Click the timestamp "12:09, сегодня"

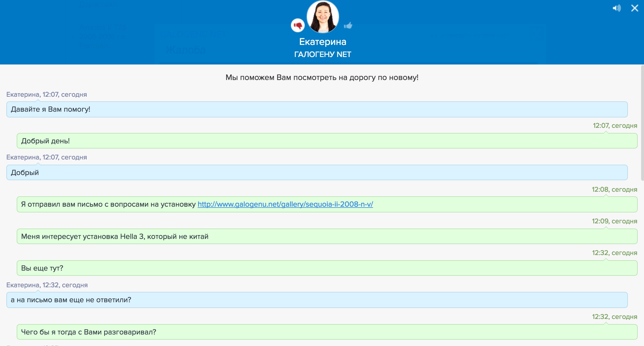click(x=614, y=221)
